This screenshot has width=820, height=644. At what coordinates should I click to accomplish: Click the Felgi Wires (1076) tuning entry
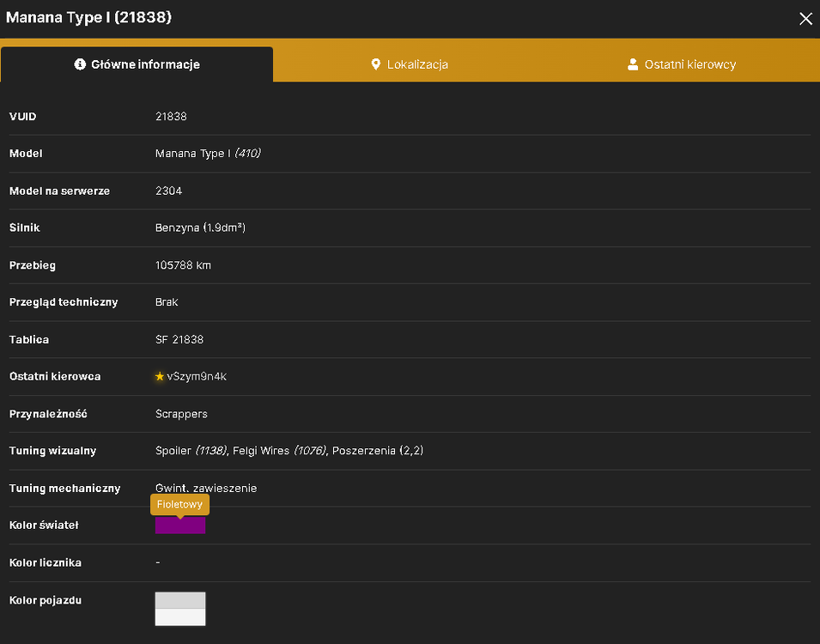(279, 451)
